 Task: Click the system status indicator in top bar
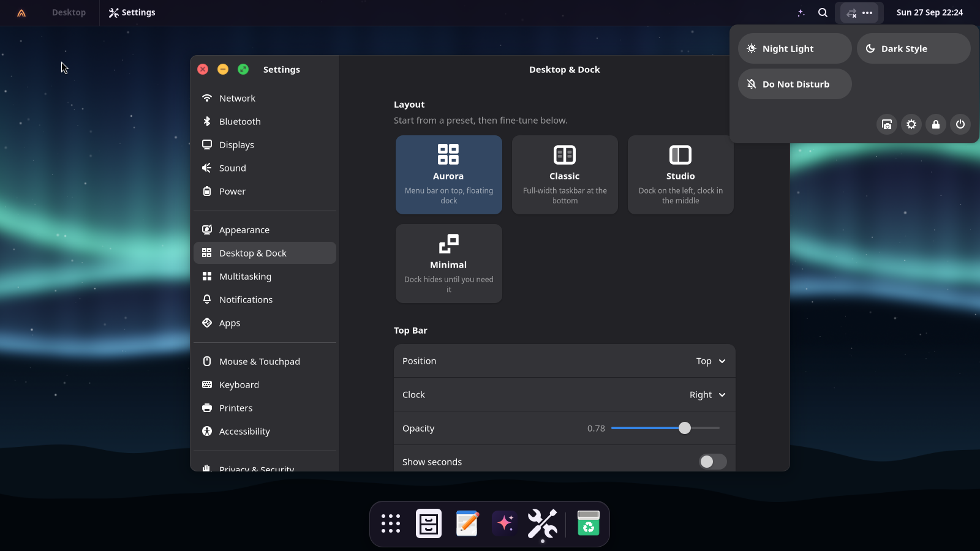pos(859,13)
